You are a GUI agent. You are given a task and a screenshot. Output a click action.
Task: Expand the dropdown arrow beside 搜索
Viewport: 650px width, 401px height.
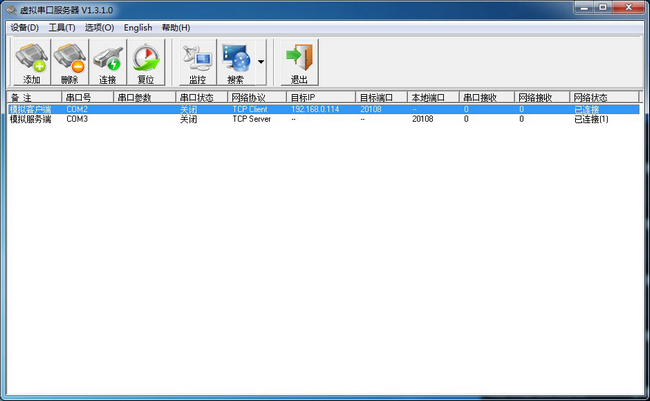(261, 62)
